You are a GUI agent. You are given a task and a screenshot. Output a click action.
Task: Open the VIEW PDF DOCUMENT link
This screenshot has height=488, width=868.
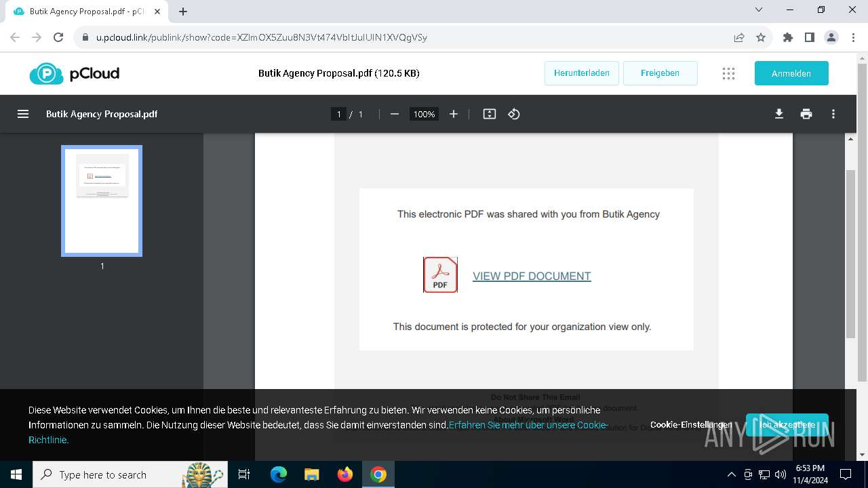point(532,276)
